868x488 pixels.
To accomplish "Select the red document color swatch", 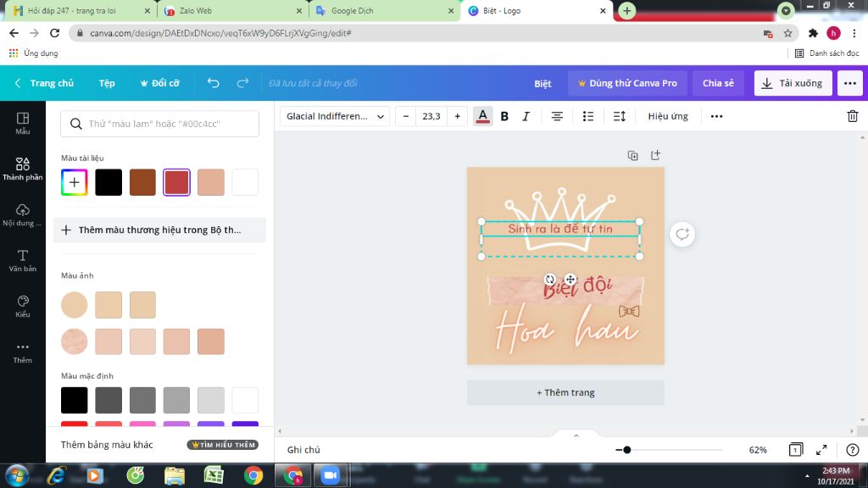I will point(176,183).
